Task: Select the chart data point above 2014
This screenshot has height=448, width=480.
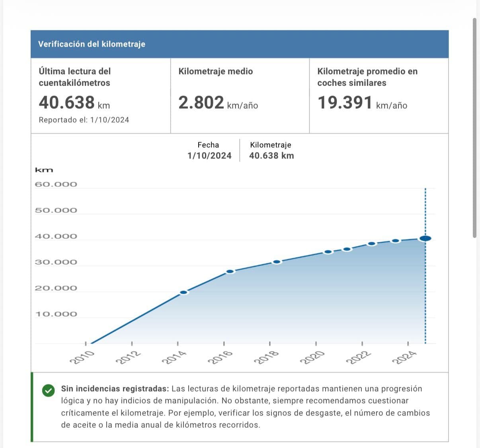Action: tap(183, 292)
